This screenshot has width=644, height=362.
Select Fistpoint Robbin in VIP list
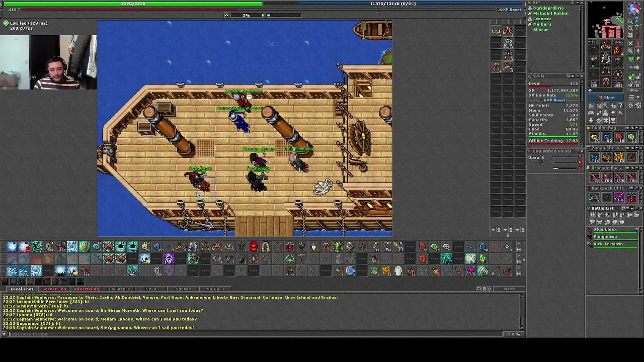(550, 14)
